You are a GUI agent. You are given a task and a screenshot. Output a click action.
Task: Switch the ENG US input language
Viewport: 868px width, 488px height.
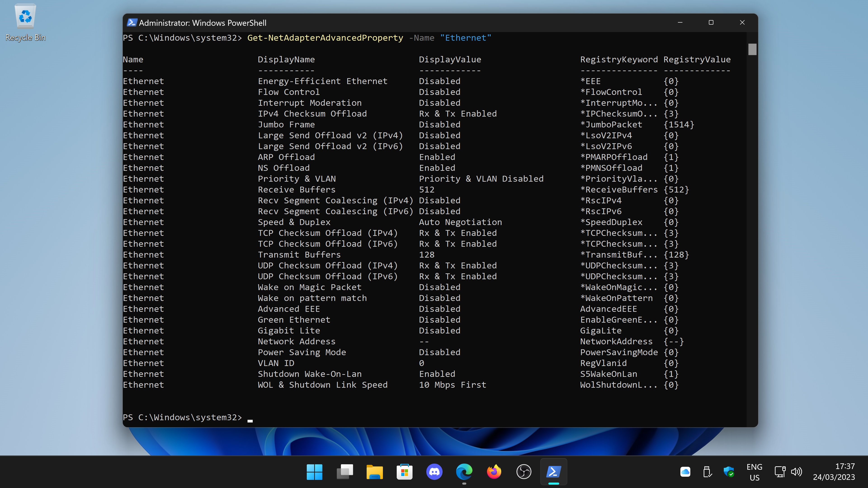(755, 472)
